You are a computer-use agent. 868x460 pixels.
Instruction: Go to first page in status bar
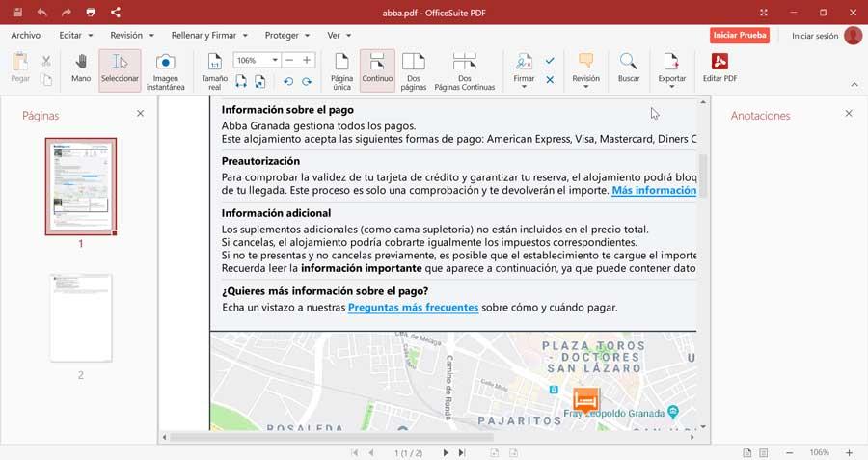[x=354, y=453]
